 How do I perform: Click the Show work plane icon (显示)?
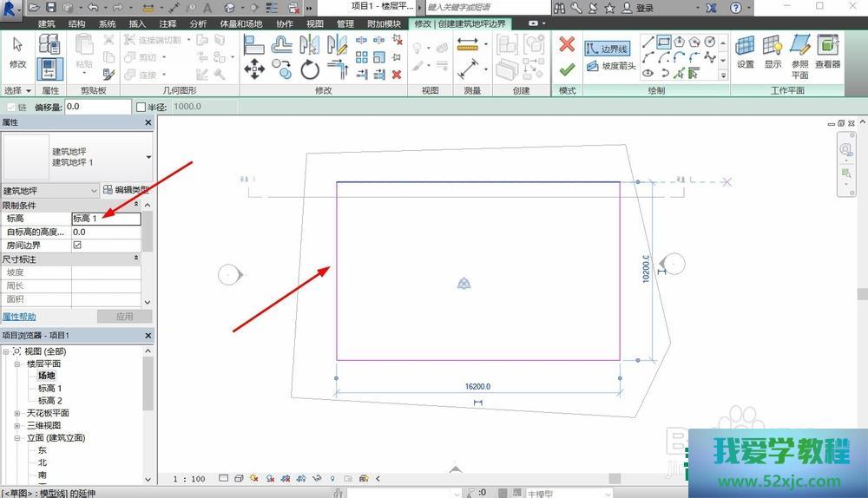tap(773, 51)
